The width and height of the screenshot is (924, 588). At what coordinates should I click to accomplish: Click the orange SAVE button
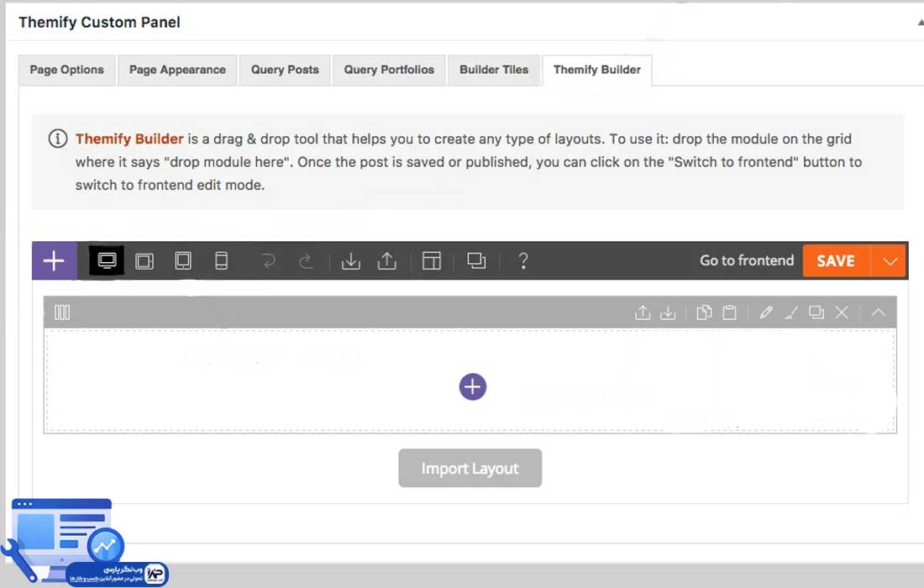pos(836,260)
